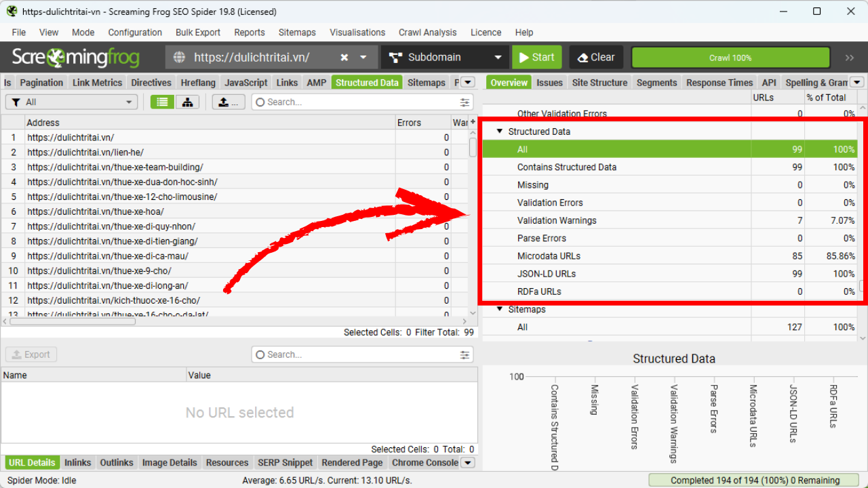Show more right panel tabs dropdown
This screenshot has width=868, height=488.
[857, 83]
